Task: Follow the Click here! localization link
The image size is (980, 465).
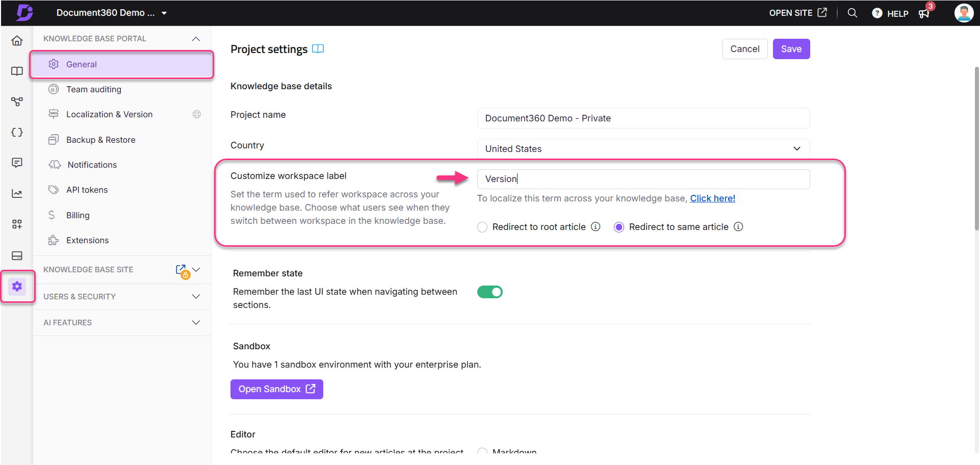Action: [713, 198]
